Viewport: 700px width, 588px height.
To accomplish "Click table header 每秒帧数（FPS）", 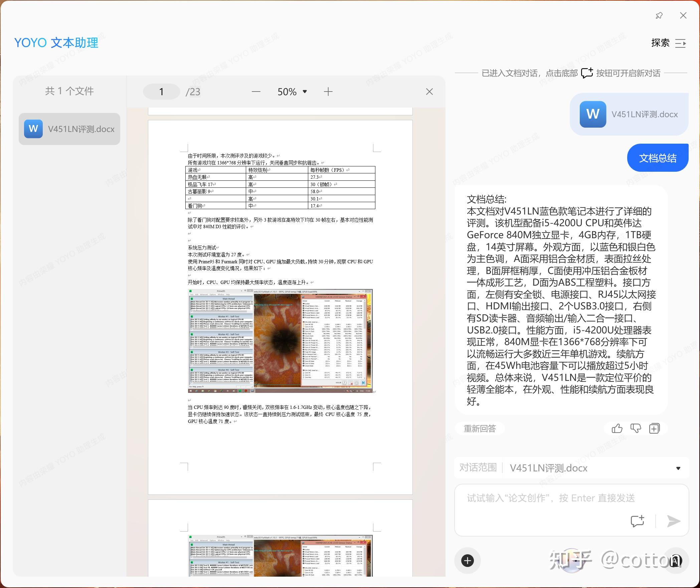I will click(x=341, y=170).
